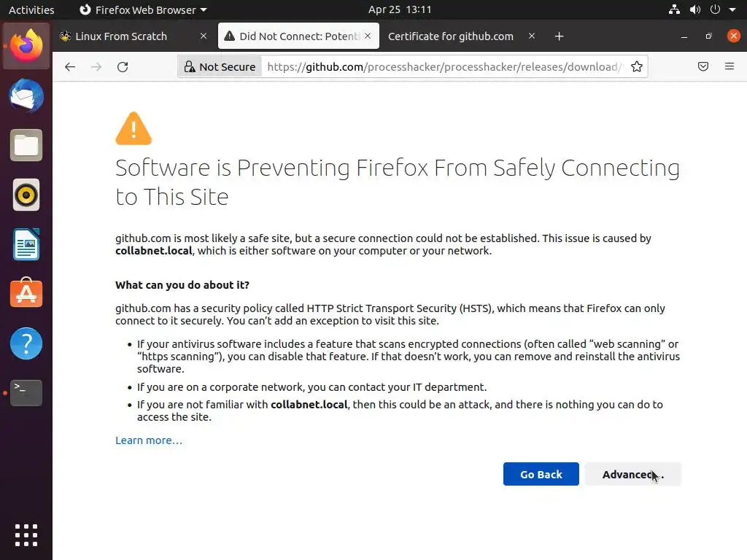
Task: Click the Firefox reload page icon
Action: (123, 67)
